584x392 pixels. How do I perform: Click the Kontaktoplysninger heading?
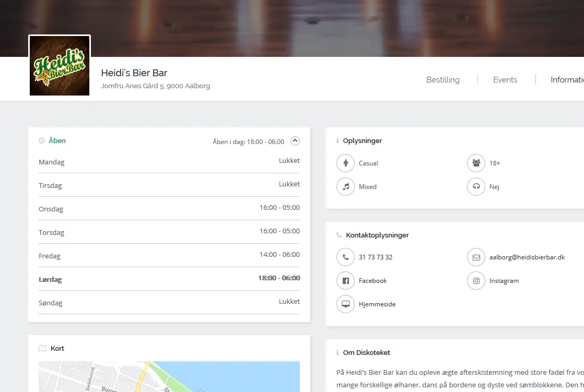[x=377, y=235]
